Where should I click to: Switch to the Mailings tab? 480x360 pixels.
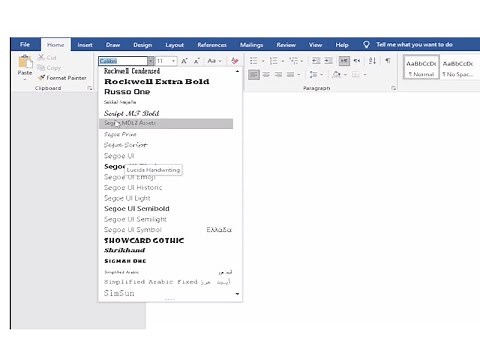click(251, 45)
